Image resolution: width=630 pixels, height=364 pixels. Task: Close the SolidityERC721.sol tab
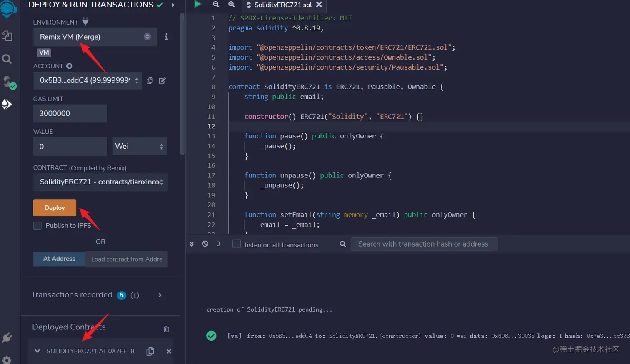(319, 4)
